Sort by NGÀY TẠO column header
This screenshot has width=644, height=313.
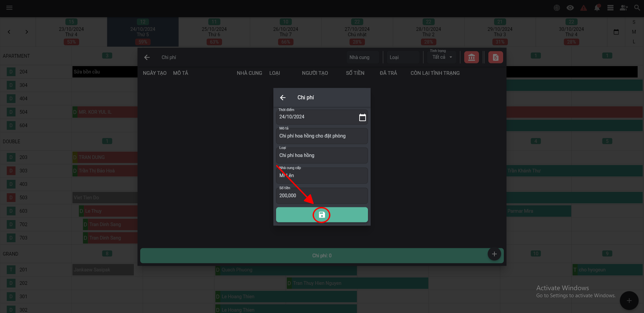[x=155, y=73]
